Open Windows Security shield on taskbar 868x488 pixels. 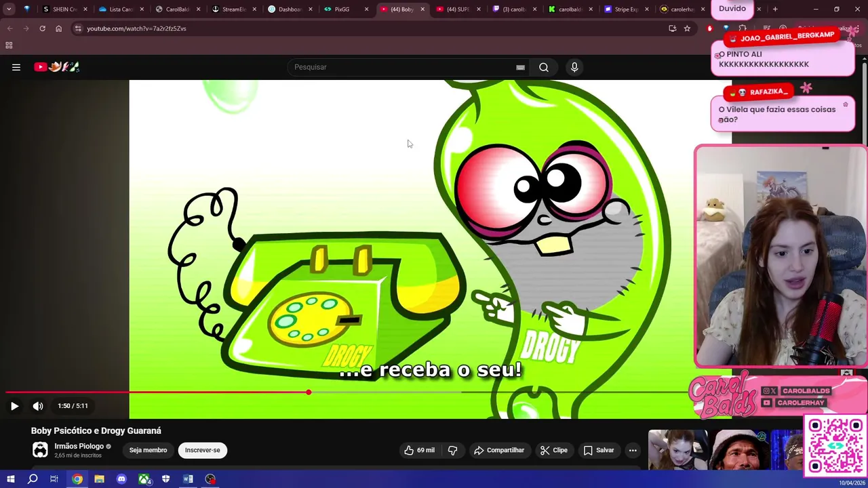[x=165, y=479]
